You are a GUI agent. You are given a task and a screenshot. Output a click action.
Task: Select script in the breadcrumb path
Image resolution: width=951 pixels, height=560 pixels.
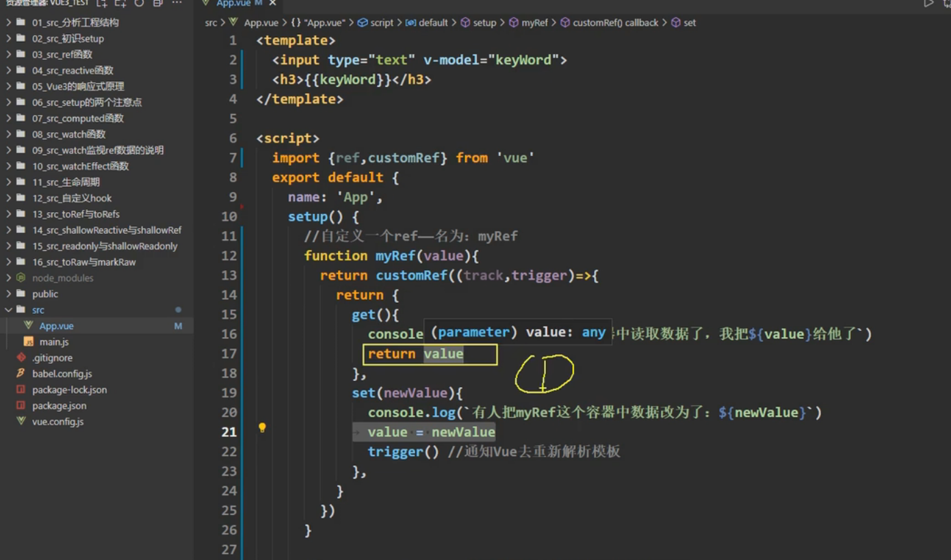click(382, 23)
